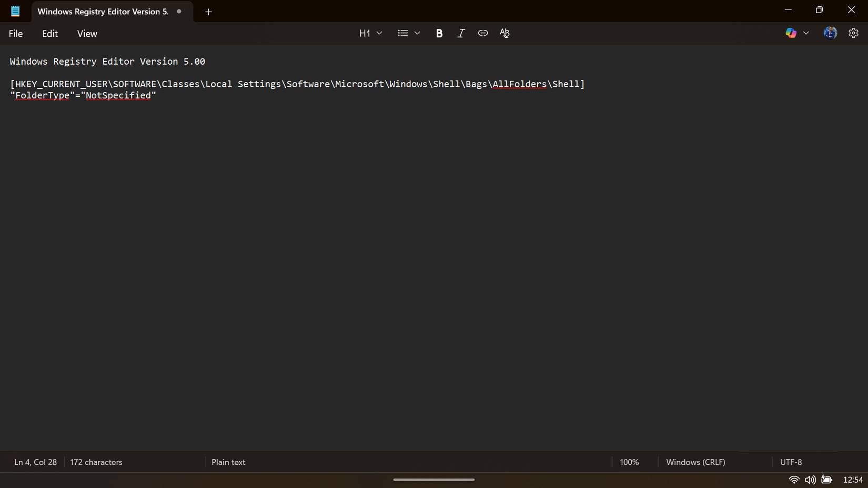This screenshot has width=868, height=488.
Task: Open the View menu
Action: point(87,34)
